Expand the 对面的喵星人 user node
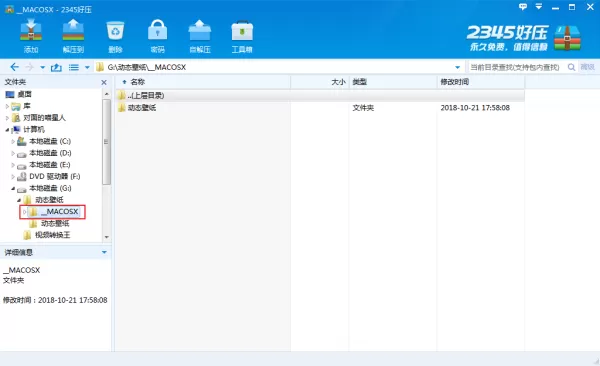Viewport: 600px width, 366px height. tap(7, 118)
